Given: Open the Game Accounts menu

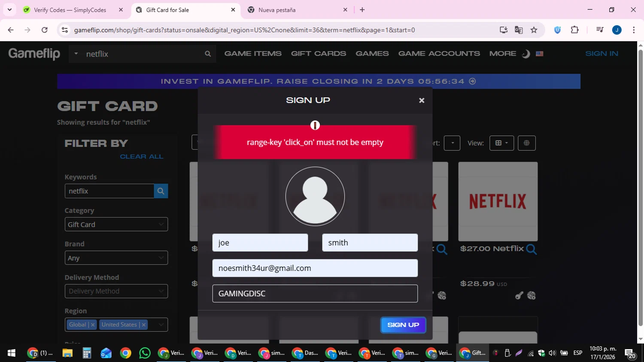Looking at the screenshot, I should click(x=439, y=54).
